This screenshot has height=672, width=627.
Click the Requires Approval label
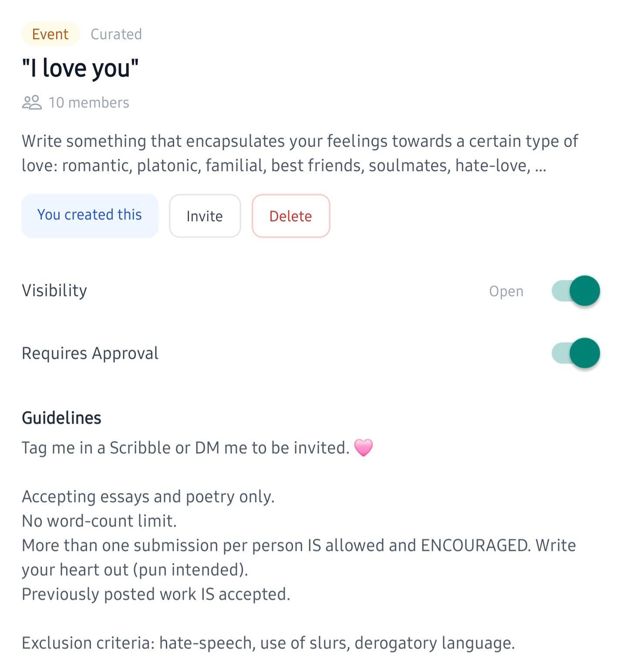click(x=90, y=353)
